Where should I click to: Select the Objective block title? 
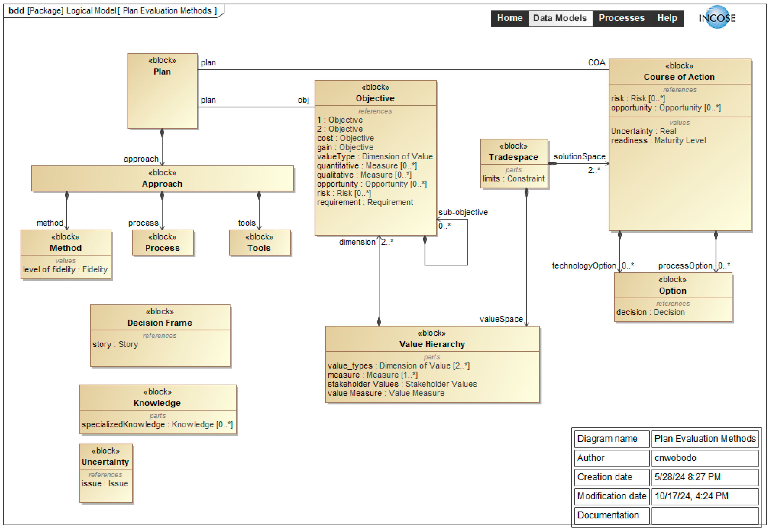(375, 98)
